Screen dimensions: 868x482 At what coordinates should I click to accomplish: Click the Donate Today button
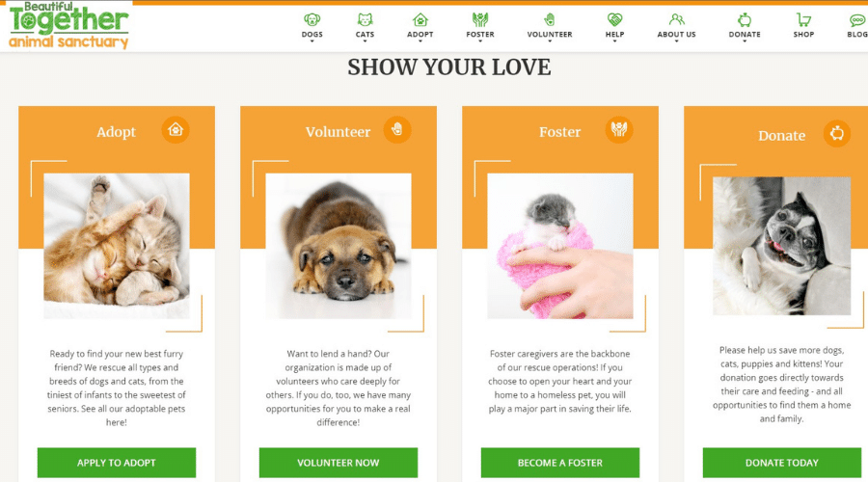[781, 463]
